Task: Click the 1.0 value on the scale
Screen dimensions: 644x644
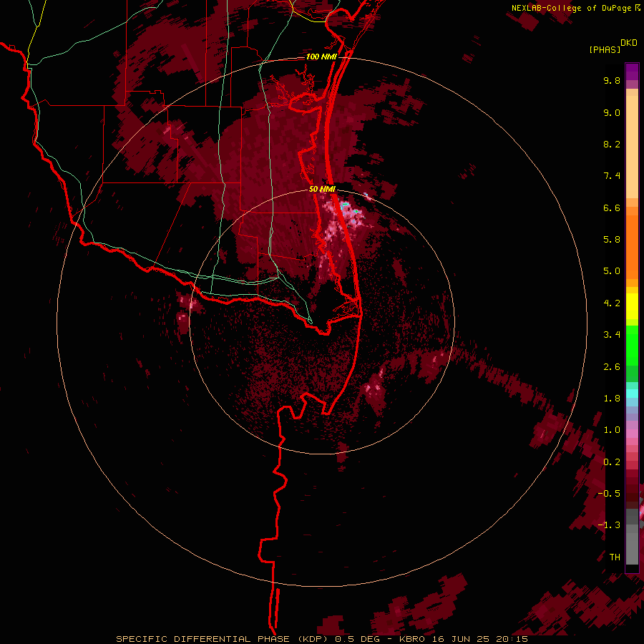Action: (612, 430)
